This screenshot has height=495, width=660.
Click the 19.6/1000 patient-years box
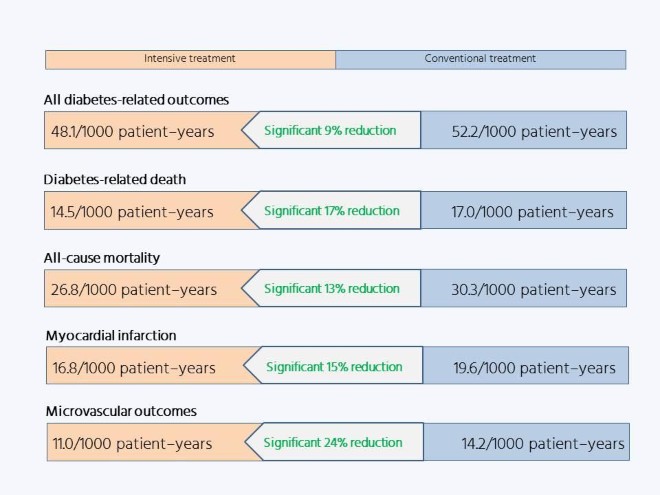[x=526, y=365]
